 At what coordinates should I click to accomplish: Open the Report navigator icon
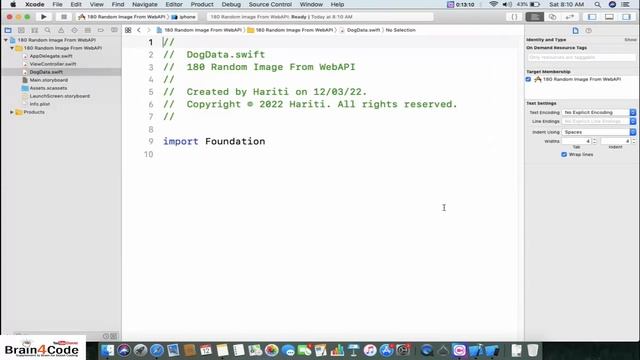point(114,30)
